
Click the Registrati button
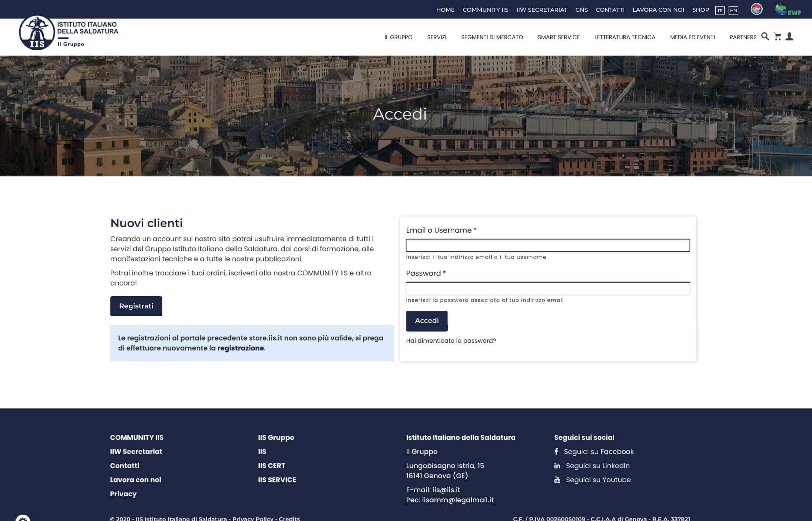point(136,306)
